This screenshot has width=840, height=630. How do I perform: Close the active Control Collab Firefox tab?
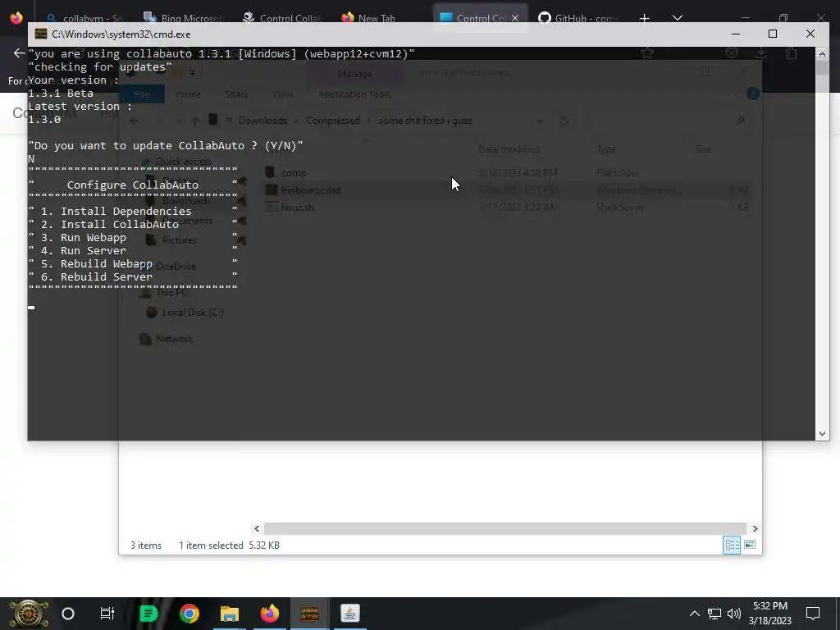[515, 18]
